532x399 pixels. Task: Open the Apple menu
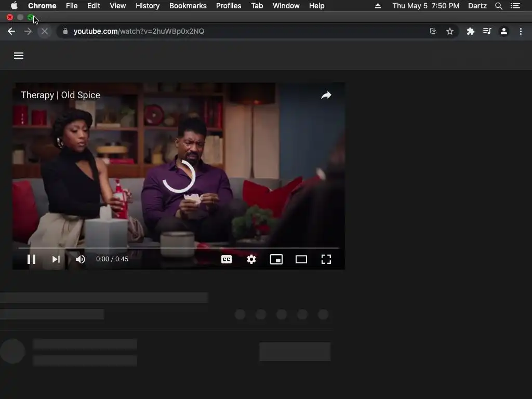[x=14, y=6]
